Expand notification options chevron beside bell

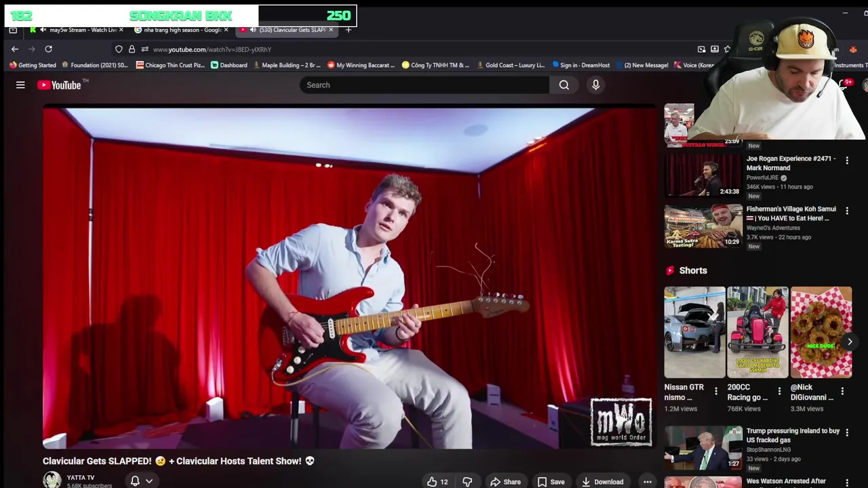[149, 481]
